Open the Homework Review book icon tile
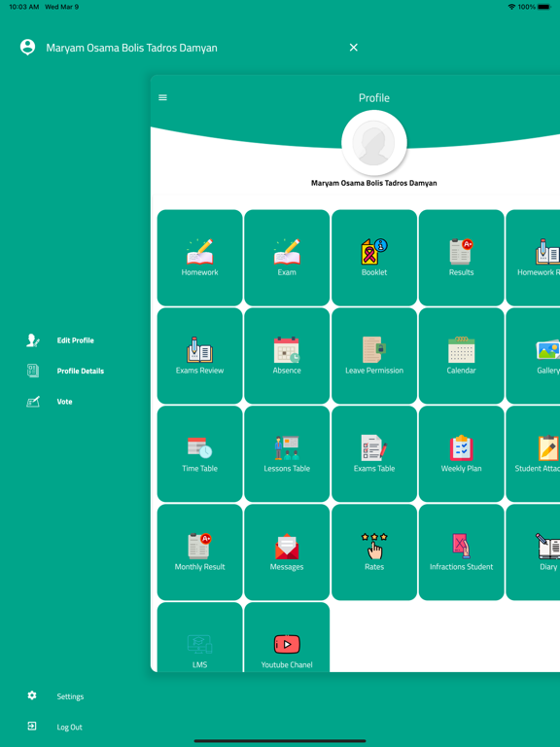Screen dimensions: 560x747 point(534,258)
